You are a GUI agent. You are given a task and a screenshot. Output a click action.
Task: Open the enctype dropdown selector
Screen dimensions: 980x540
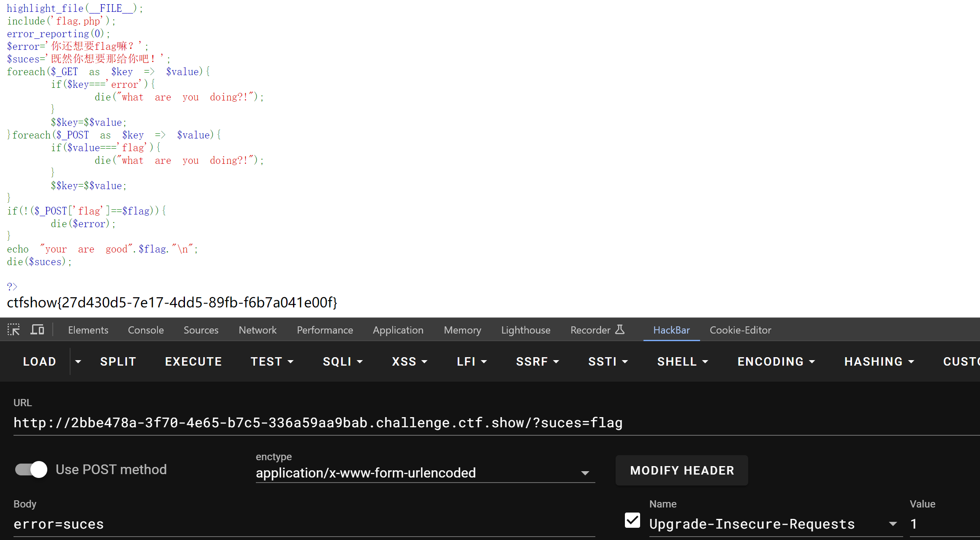(x=425, y=473)
